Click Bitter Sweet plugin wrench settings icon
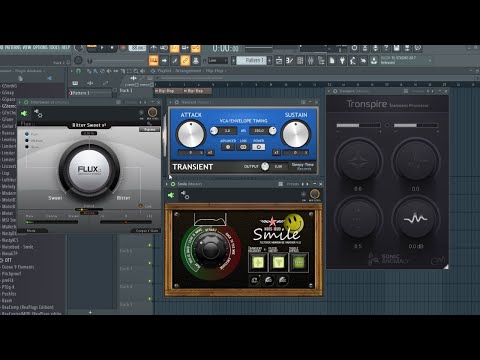 [38, 113]
